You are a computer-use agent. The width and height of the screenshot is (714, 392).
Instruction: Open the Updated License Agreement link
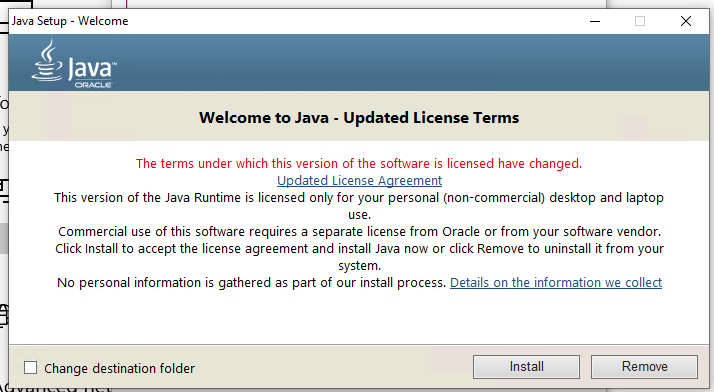[x=359, y=181]
